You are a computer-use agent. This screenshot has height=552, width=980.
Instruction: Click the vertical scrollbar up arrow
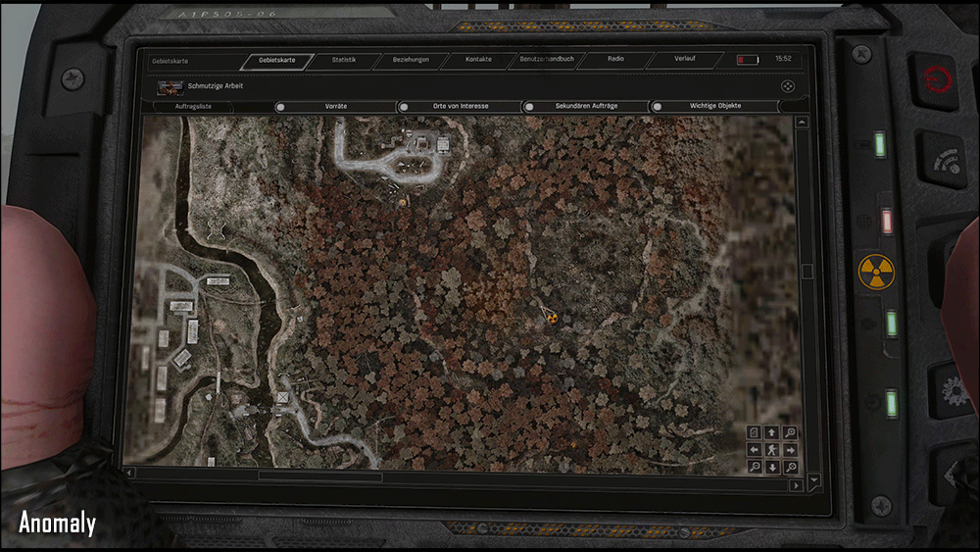802,123
